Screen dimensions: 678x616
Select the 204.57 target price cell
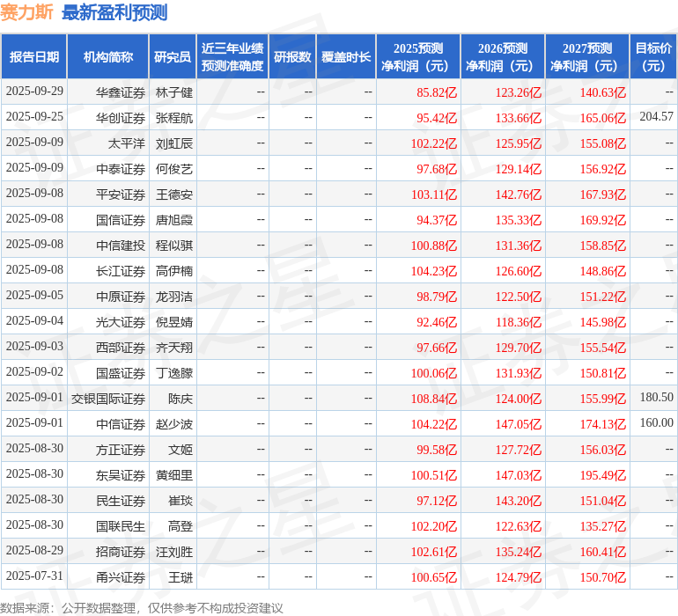pos(656,116)
